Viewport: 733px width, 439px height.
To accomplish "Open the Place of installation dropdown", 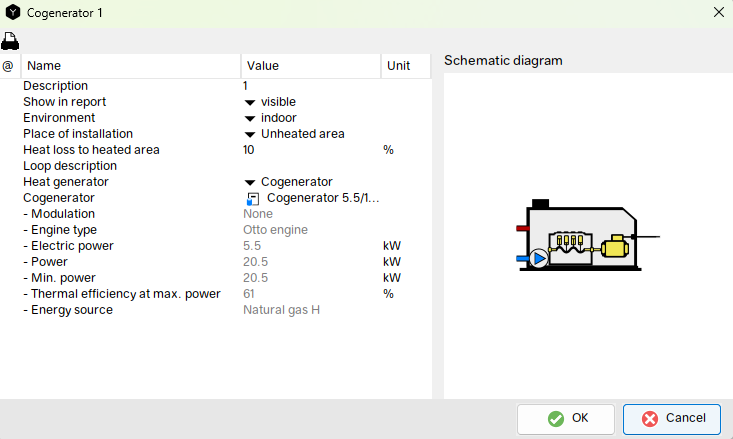I will click(x=250, y=134).
